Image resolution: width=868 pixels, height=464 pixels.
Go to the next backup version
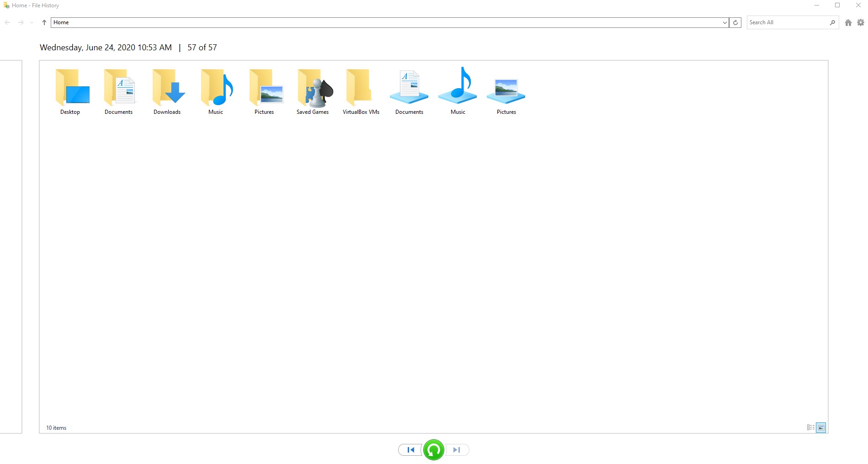(x=457, y=450)
